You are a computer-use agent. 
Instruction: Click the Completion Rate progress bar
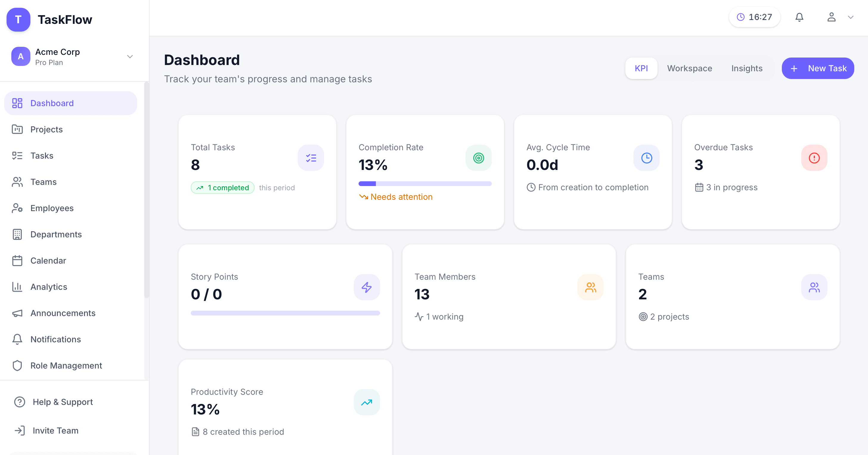click(x=425, y=184)
